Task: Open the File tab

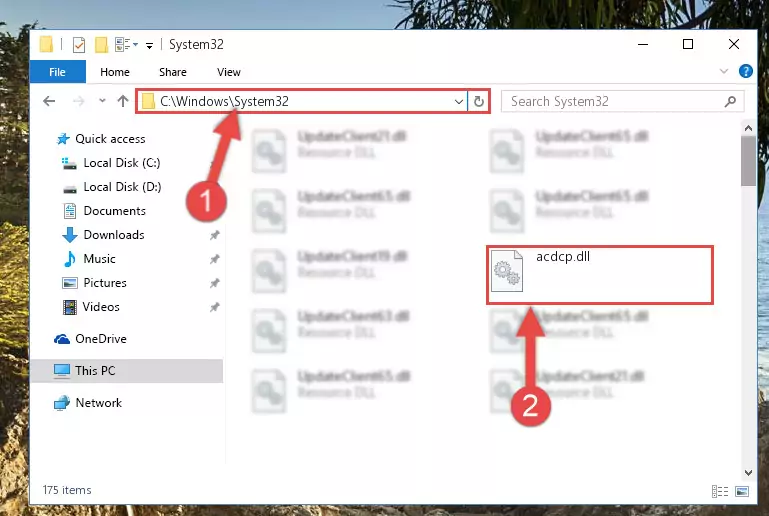Action: pyautogui.click(x=57, y=72)
